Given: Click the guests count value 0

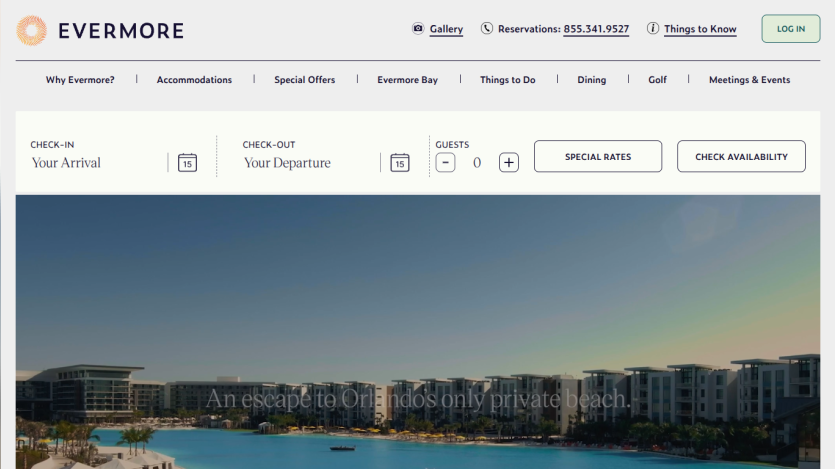Looking at the screenshot, I should tap(477, 162).
